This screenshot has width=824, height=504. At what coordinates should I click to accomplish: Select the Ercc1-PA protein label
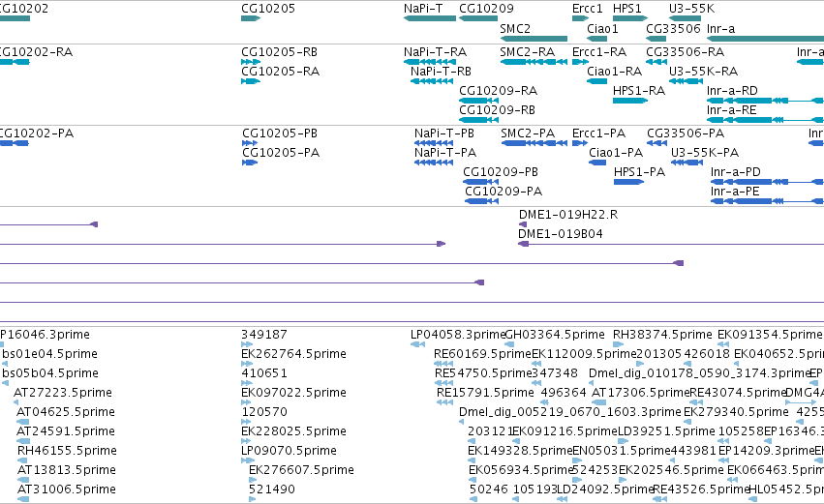click(598, 133)
